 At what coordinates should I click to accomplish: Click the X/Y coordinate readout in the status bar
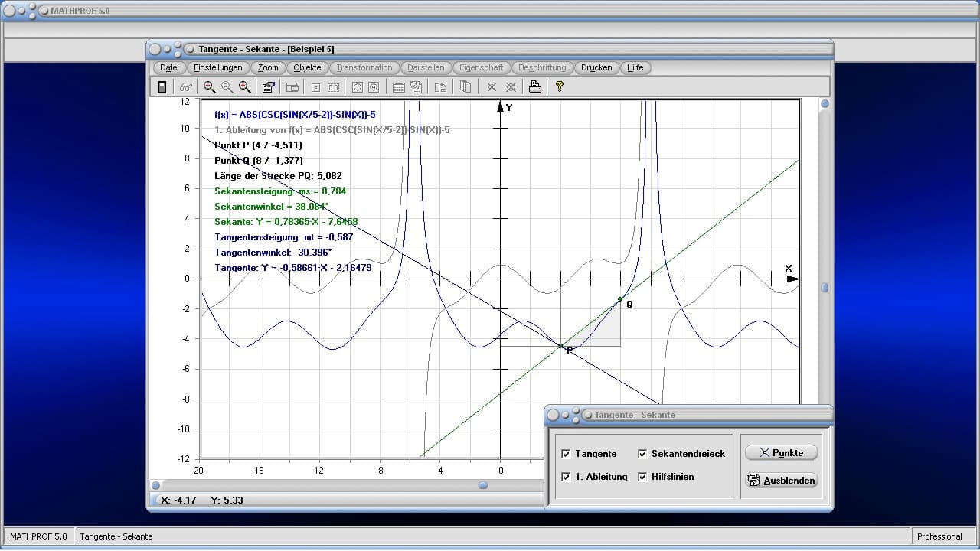coord(203,500)
